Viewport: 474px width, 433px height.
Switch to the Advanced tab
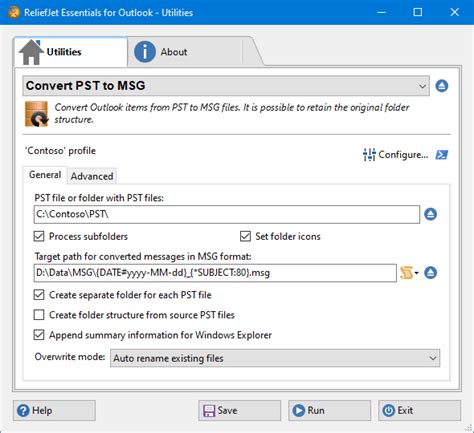pyautogui.click(x=92, y=176)
